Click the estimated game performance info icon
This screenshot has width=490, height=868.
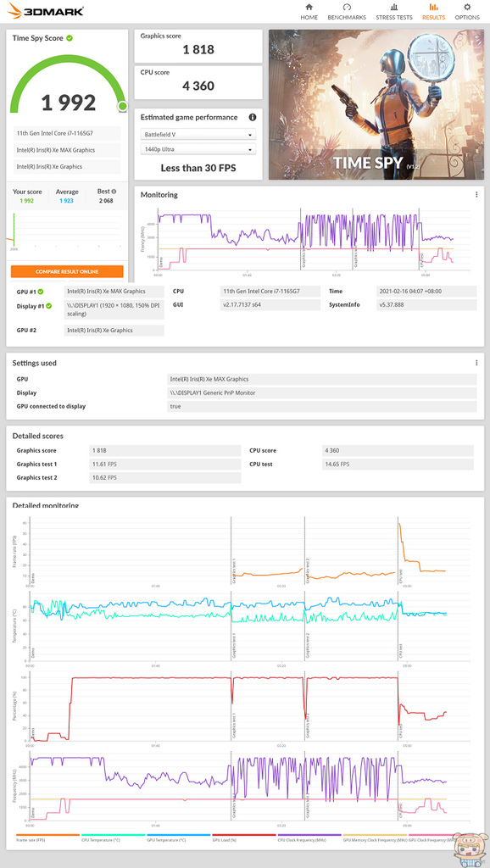click(x=253, y=117)
